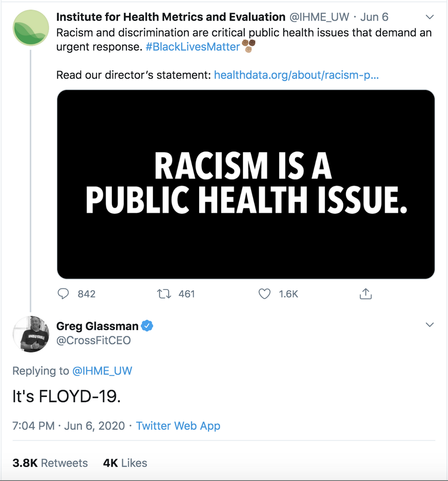The height and width of the screenshot is (481, 448).
Task: Open IHME's circular profile avatar
Action: point(30,28)
